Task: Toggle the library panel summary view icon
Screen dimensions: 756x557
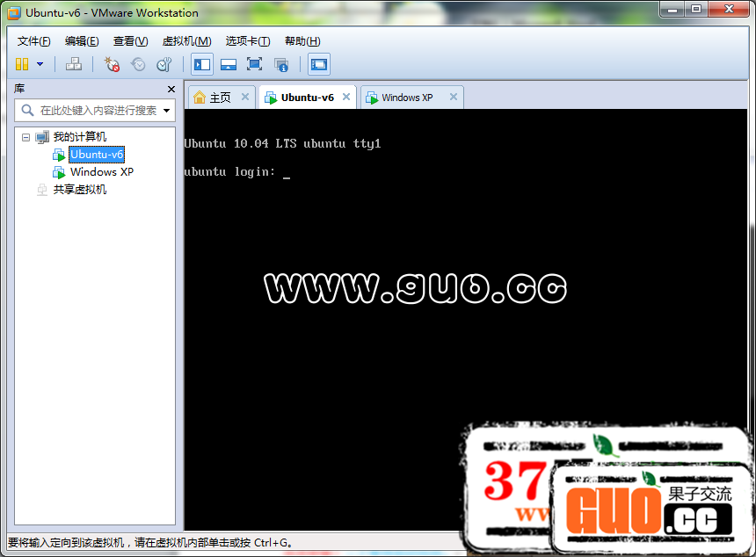Action: tap(280, 64)
